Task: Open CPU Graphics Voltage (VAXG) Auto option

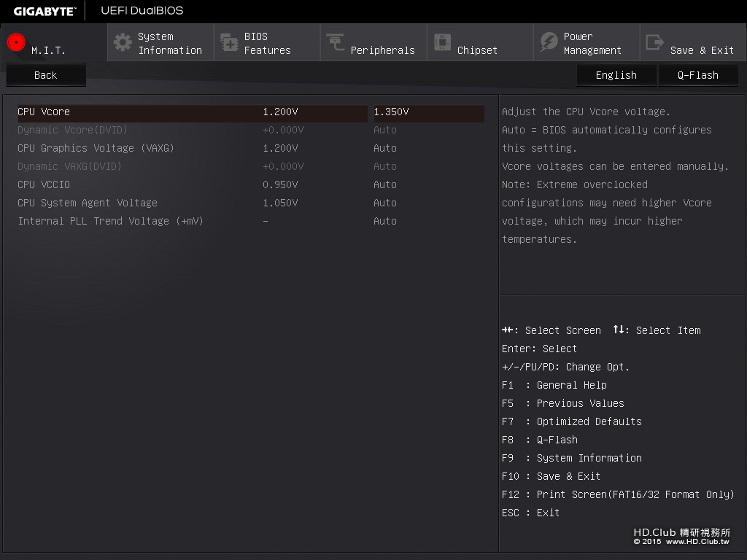Action: (385, 148)
